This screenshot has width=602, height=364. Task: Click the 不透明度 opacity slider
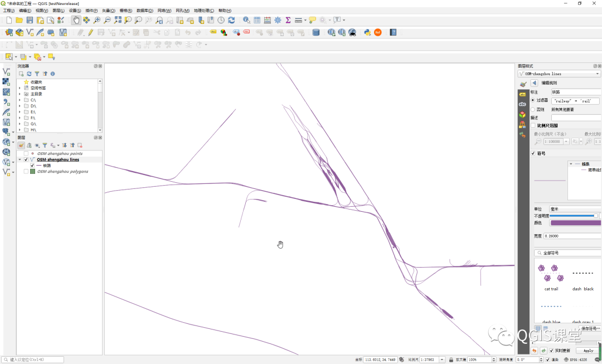point(574,216)
